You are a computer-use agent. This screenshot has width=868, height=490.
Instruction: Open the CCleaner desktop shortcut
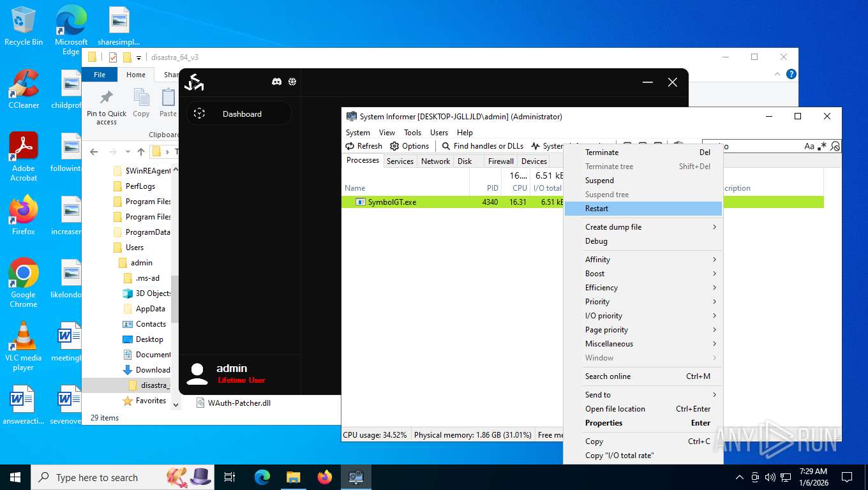point(24,90)
